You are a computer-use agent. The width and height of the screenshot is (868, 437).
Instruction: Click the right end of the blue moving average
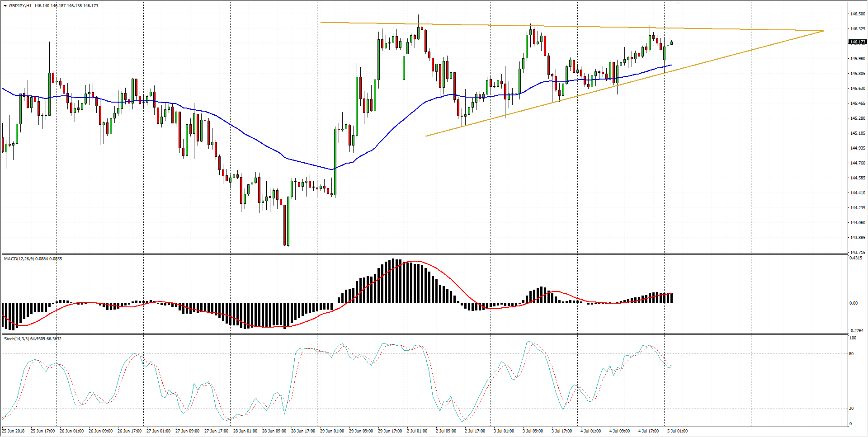click(671, 65)
